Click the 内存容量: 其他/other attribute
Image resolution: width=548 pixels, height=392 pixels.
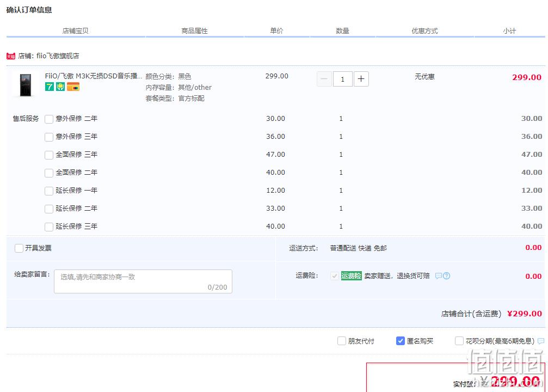(x=178, y=88)
